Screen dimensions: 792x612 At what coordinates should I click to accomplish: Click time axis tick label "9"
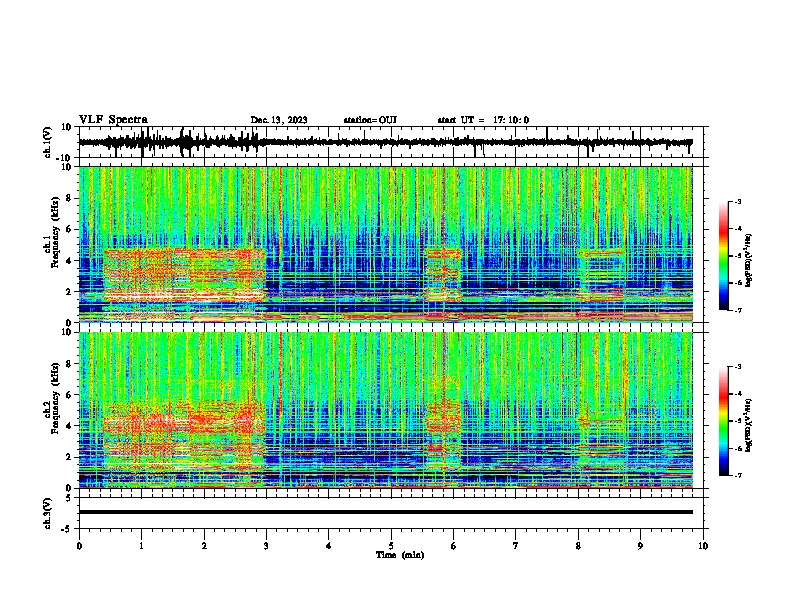(640, 546)
